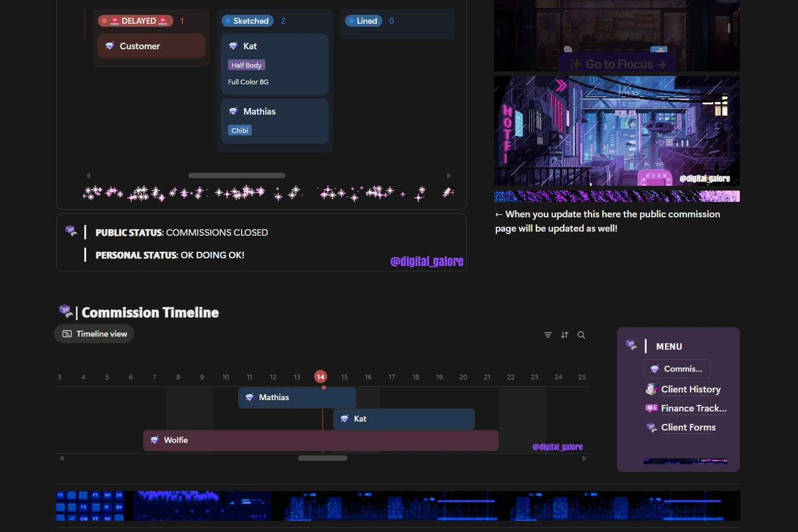
Task: Click the right arrow to advance the kanban carousel
Action: coord(449,176)
